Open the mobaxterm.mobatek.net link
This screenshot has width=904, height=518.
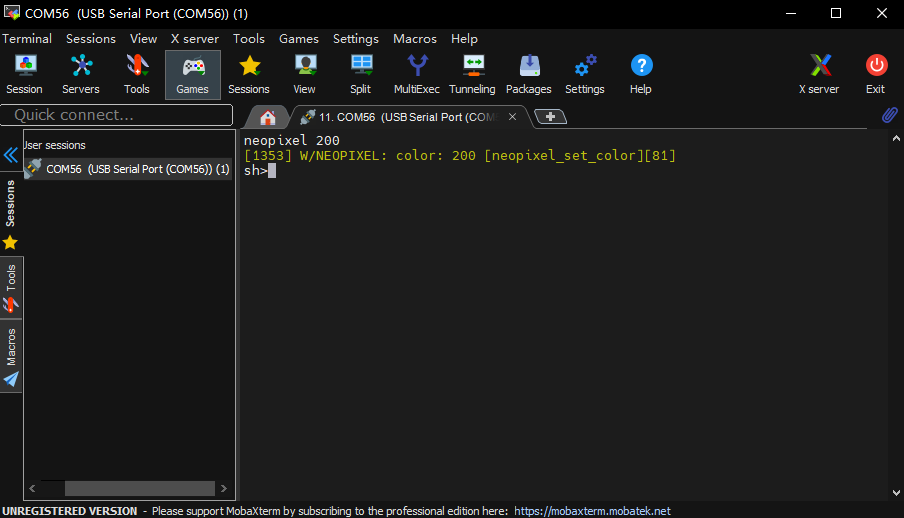592,511
